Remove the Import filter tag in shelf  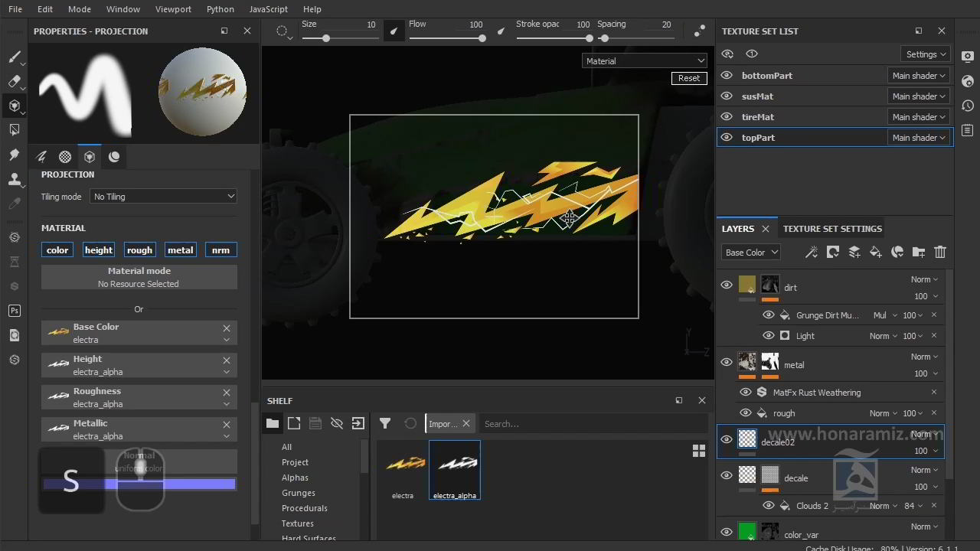465,423
